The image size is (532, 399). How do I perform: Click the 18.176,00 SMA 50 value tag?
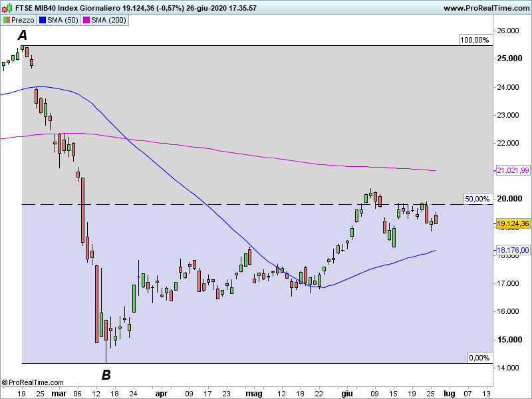point(513,251)
